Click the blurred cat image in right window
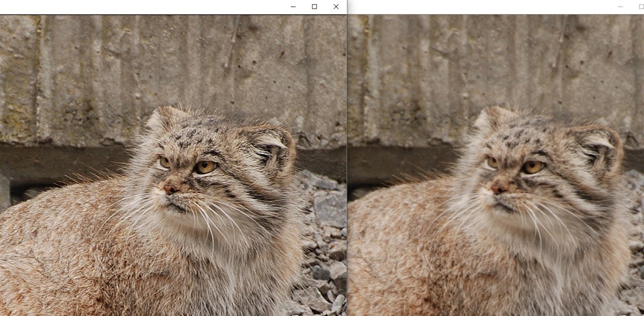 click(496, 165)
